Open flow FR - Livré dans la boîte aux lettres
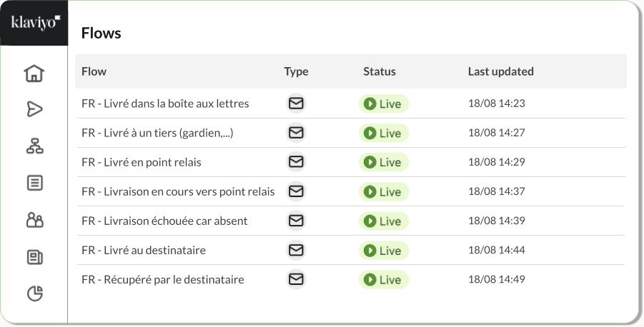 pyautogui.click(x=165, y=104)
